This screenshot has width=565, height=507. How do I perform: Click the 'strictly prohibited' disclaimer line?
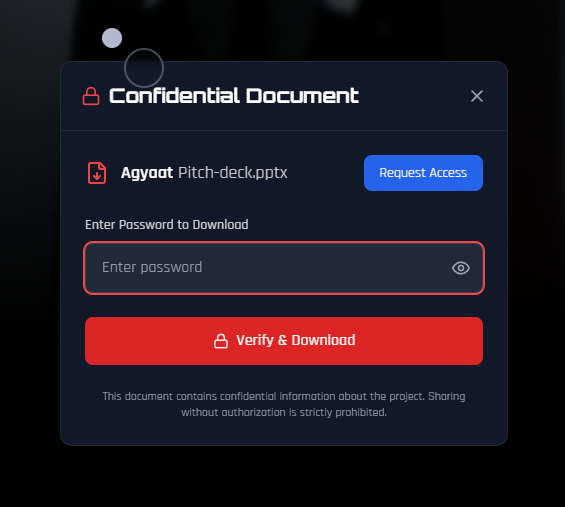pyautogui.click(x=284, y=412)
